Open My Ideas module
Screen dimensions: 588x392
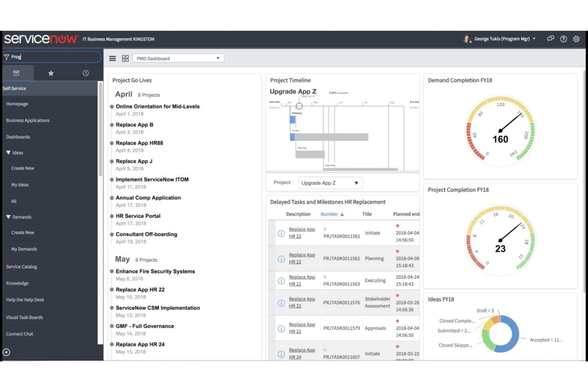point(20,185)
